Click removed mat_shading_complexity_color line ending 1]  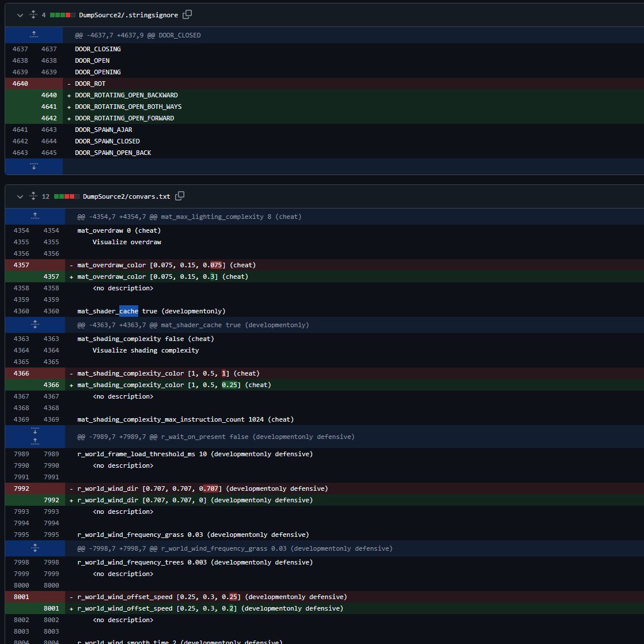pyautogui.click(x=168, y=373)
